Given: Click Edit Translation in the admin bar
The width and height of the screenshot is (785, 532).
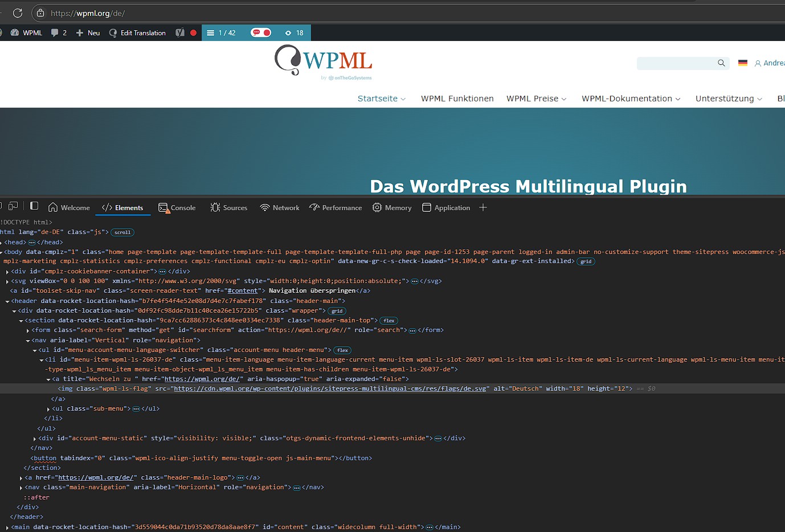Looking at the screenshot, I should click(137, 33).
